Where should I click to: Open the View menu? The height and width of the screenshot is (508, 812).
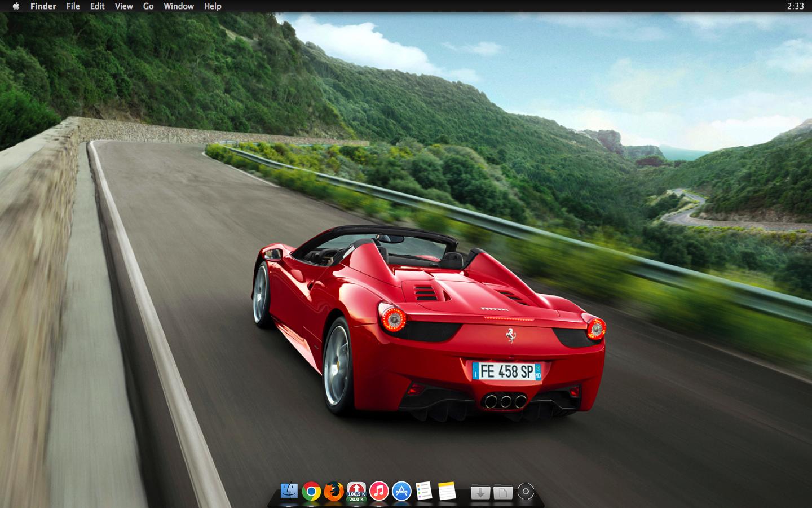click(x=123, y=6)
